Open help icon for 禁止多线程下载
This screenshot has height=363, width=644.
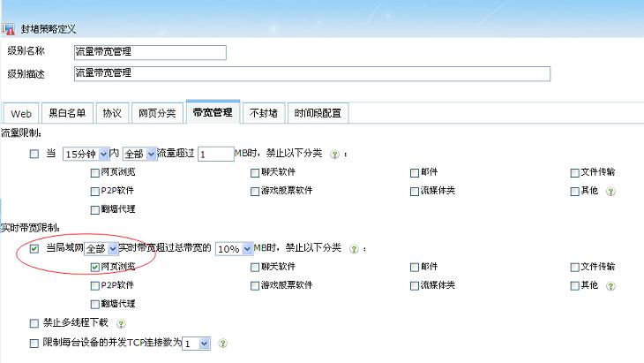(121, 324)
